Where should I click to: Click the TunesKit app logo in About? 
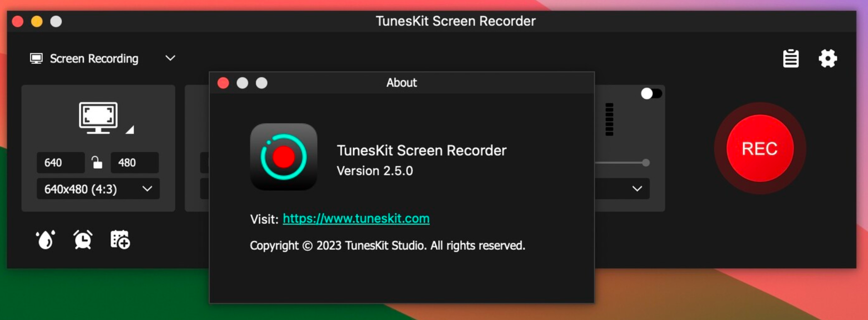point(284,157)
